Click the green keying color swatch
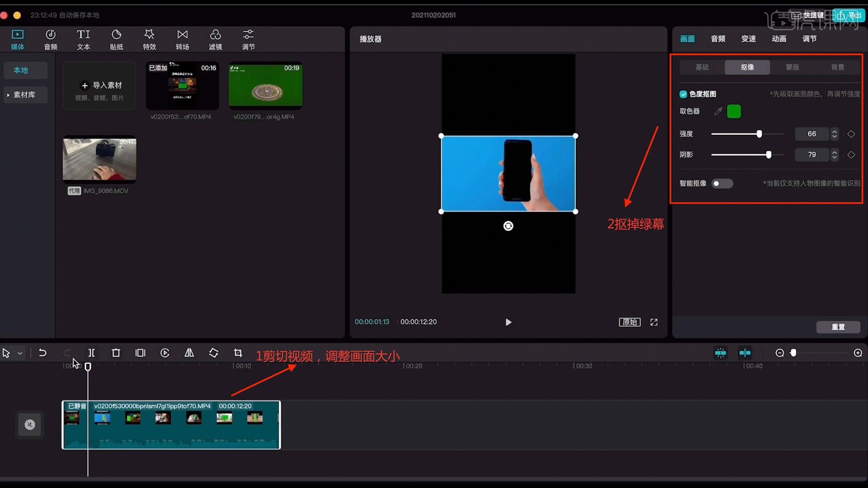The image size is (868, 488). (x=734, y=111)
